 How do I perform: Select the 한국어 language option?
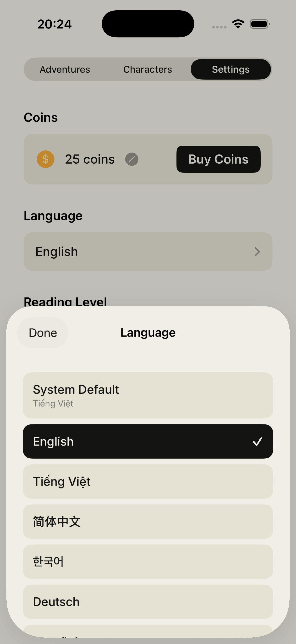click(148, 562)
